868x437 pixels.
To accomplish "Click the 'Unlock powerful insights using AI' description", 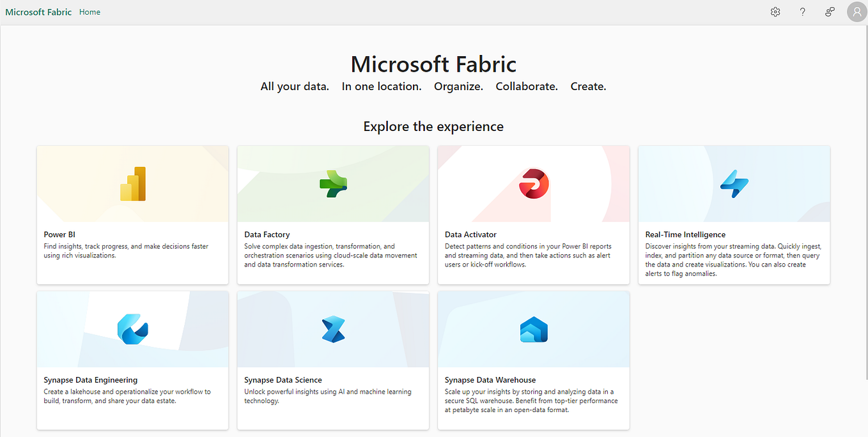I will click(x=328, y=397).
